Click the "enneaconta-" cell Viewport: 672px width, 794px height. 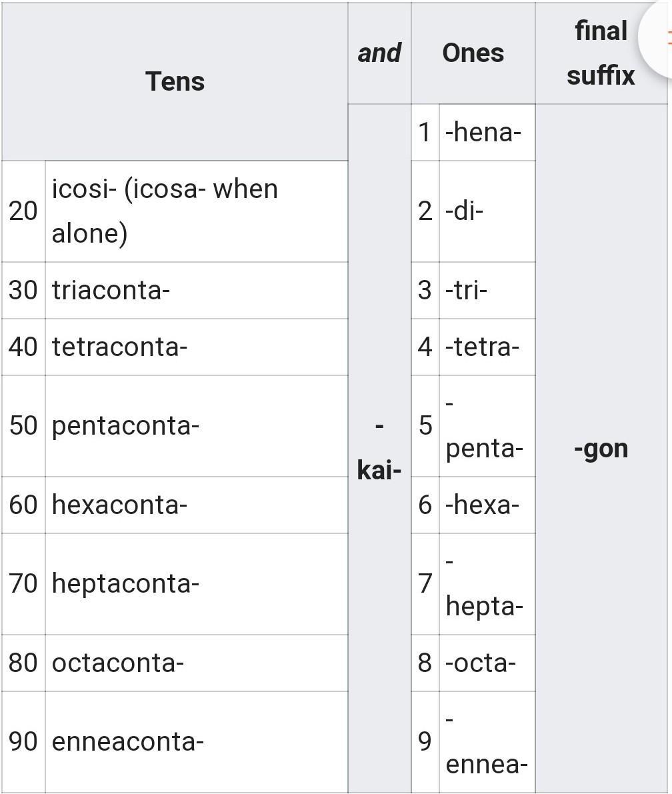click(x=196, y=741)
